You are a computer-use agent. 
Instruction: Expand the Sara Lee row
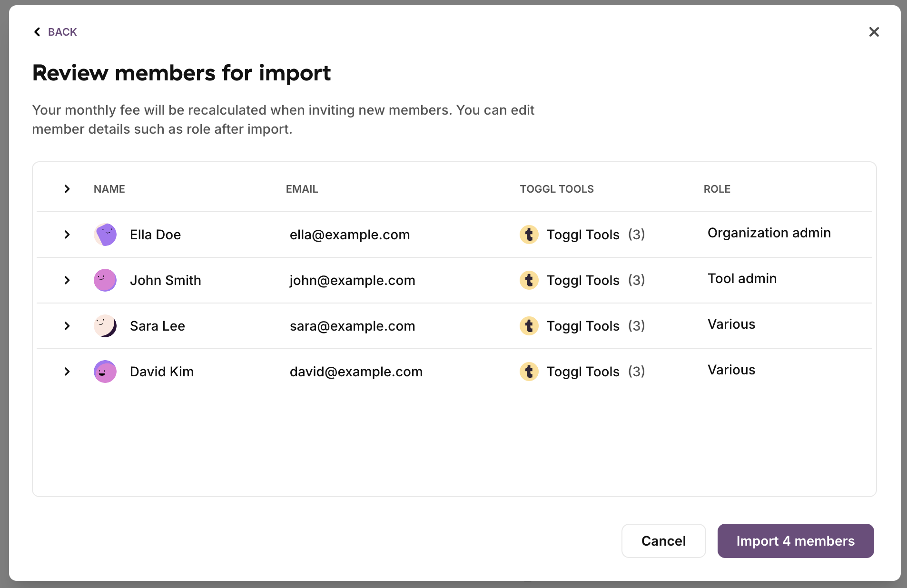click(x=67, y=326)
